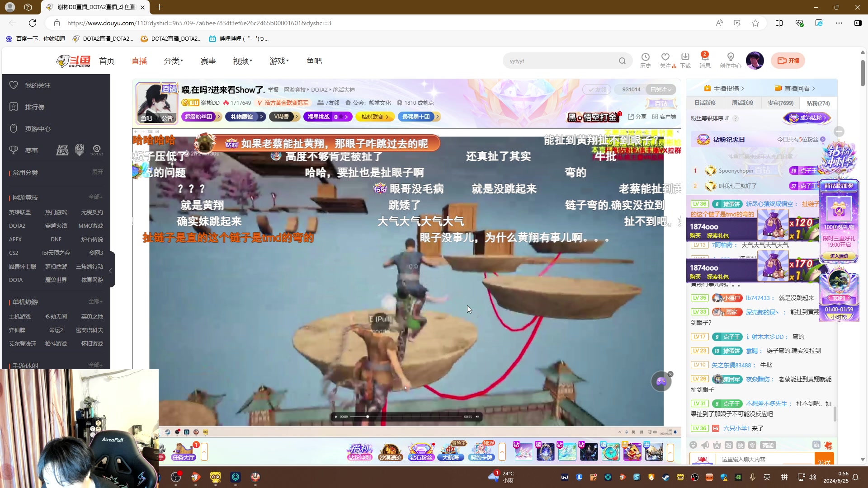The width and height of the screenshot is (868, 488).
Task: Open the emoji picker beside chat input
Action: [x=693, y=445]
